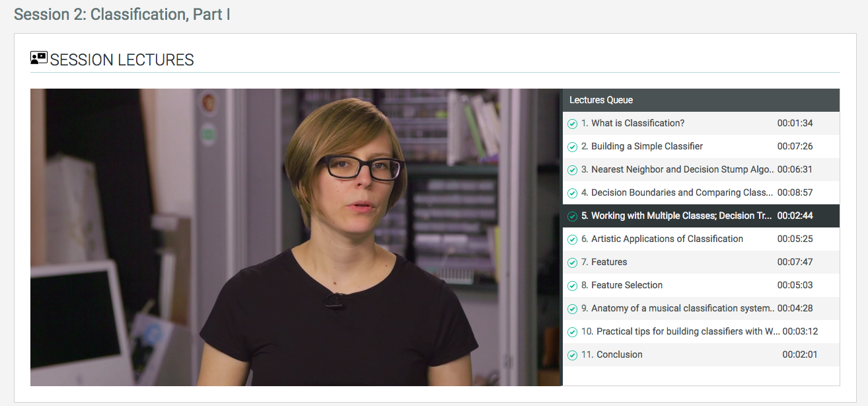
Task: Click the Lectures Queue header
Action: (x=601, y=100)
